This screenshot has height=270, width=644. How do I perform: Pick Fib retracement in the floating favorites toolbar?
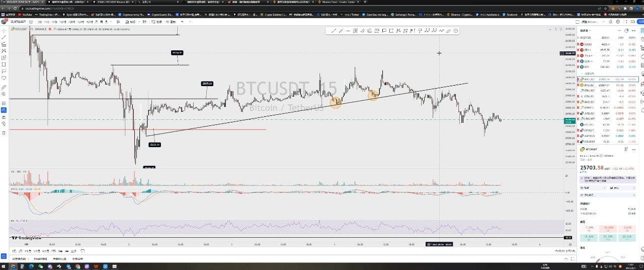(369, 31)
